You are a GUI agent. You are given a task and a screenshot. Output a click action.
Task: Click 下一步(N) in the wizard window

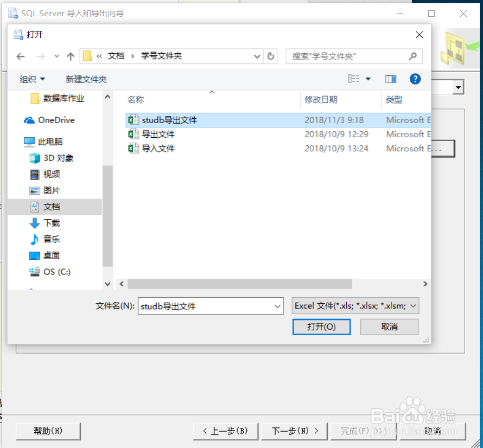click(x=294, y=431)
